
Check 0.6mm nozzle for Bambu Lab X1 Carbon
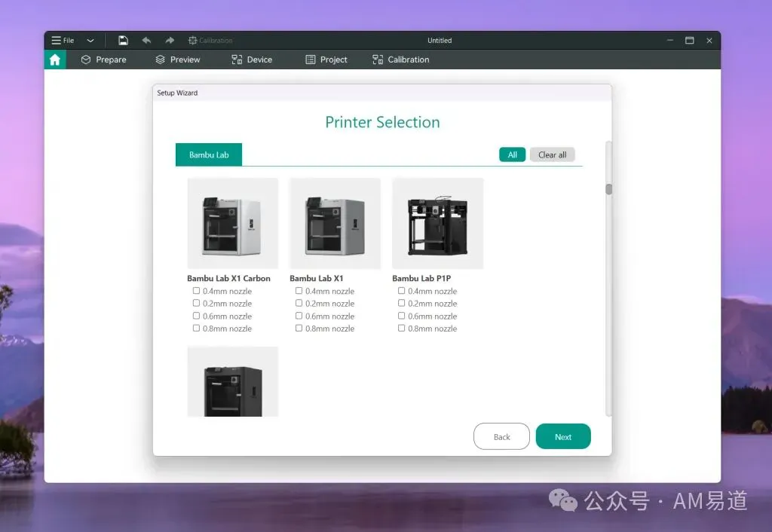pyautogui.click(x=196, y=316)
